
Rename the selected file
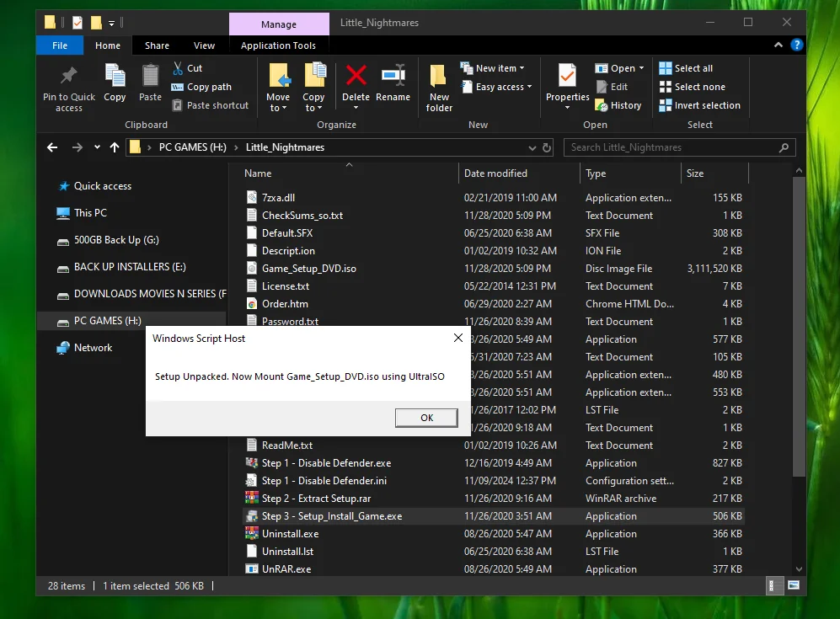(x=393, y=83)
